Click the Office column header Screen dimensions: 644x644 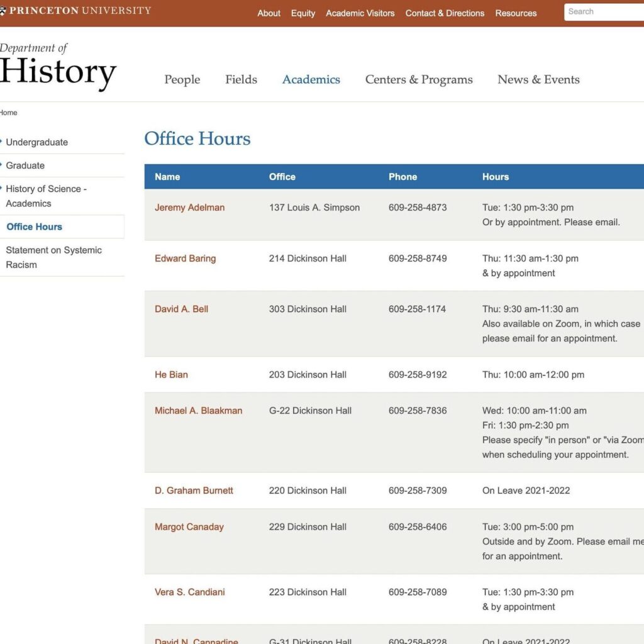[x=282, y=177]
